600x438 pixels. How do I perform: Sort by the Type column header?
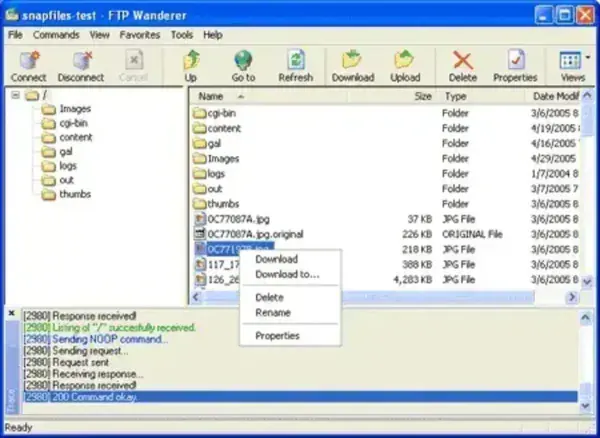pos(481,96)
